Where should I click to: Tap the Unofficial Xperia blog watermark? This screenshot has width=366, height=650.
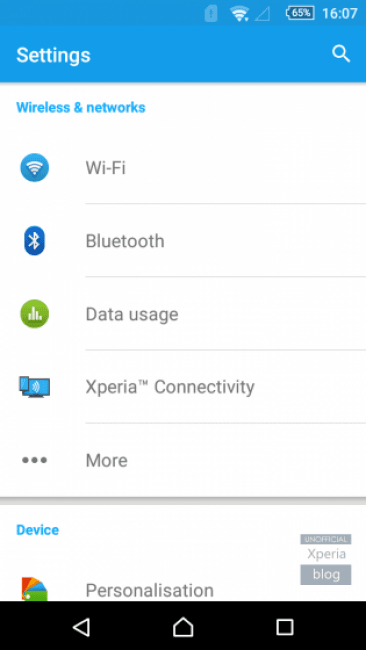pos(326,559)
